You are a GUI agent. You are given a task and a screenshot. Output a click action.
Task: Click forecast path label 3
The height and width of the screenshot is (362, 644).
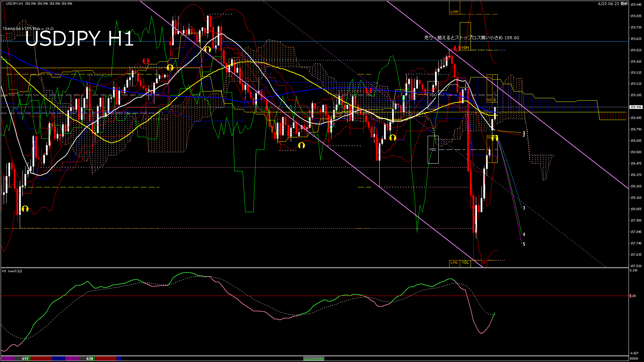(x=524, y=208)
